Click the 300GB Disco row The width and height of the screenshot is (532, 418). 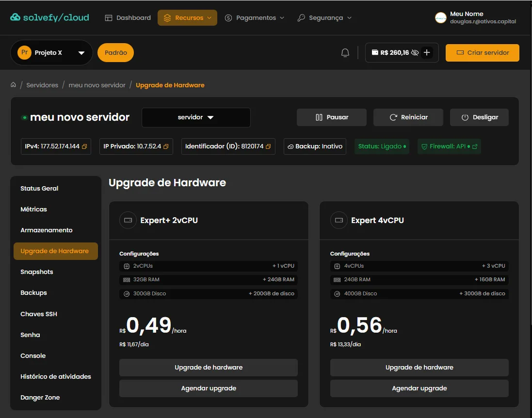(x=209, y=293)
